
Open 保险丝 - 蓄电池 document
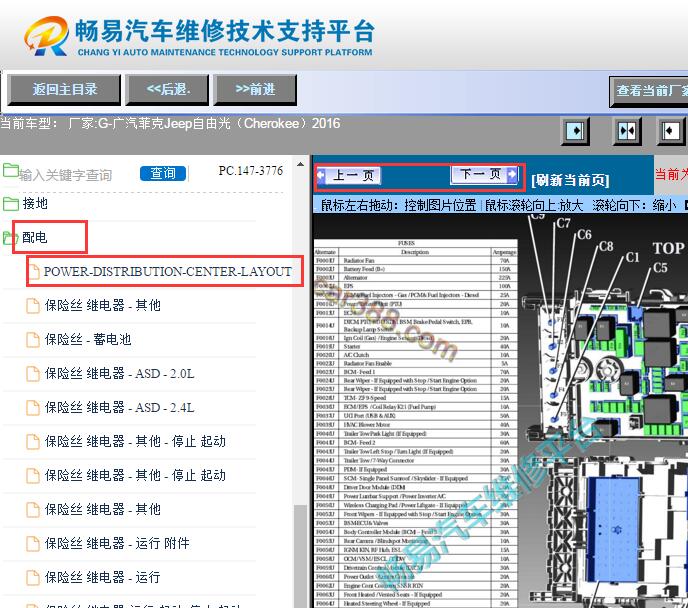point(88,339)
